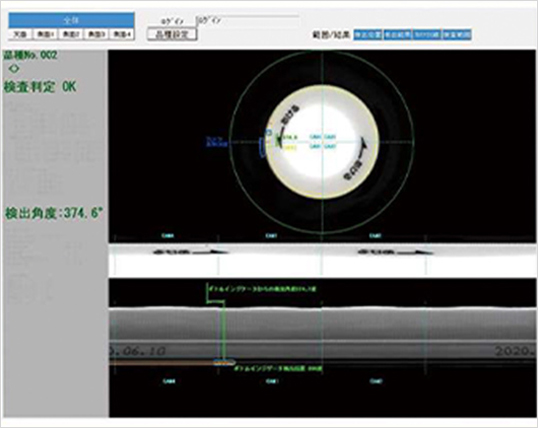Toggle the second blue 範囲/結果 display option
538x428 pixels.
click(x=398, y=35)
